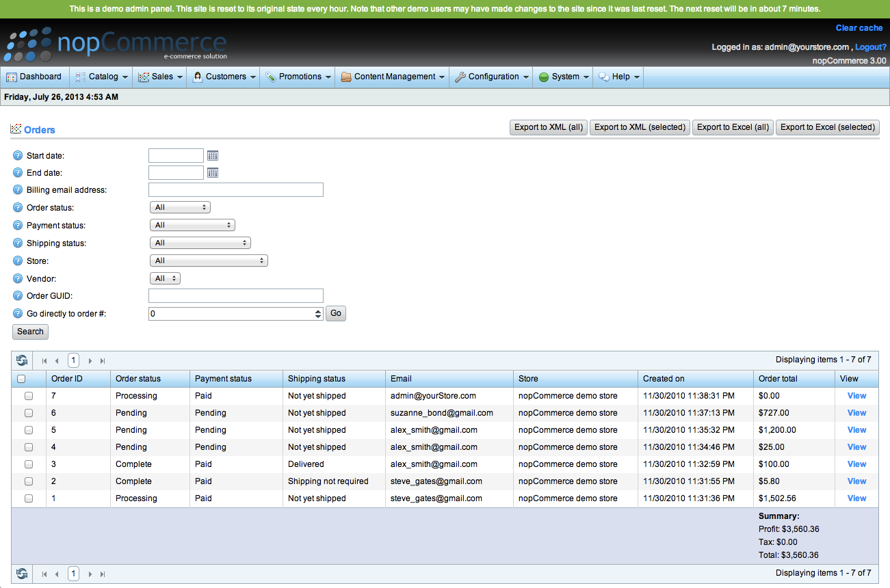Go to first page in top pager
Viewport: 890px width, 588px height.
(x=44, y=361)
